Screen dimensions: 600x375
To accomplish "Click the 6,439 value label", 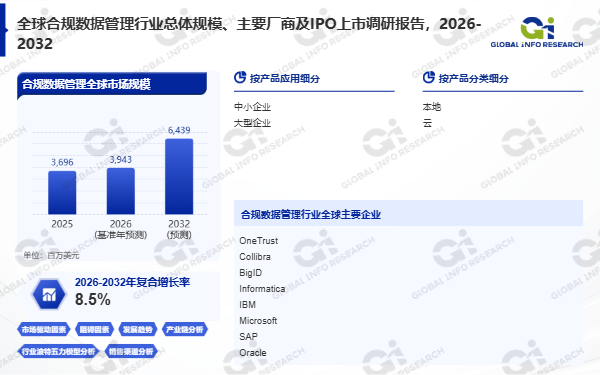I will point(179,130).
